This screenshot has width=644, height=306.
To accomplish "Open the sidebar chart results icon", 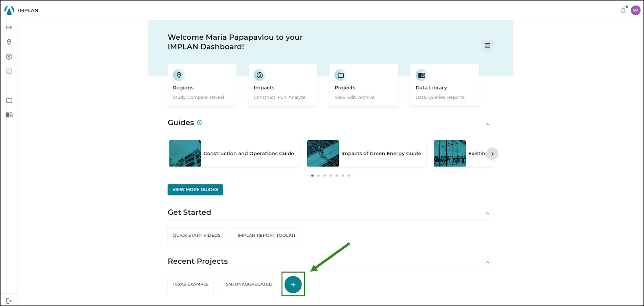I will pyautogui.click(x=9, y=71).
